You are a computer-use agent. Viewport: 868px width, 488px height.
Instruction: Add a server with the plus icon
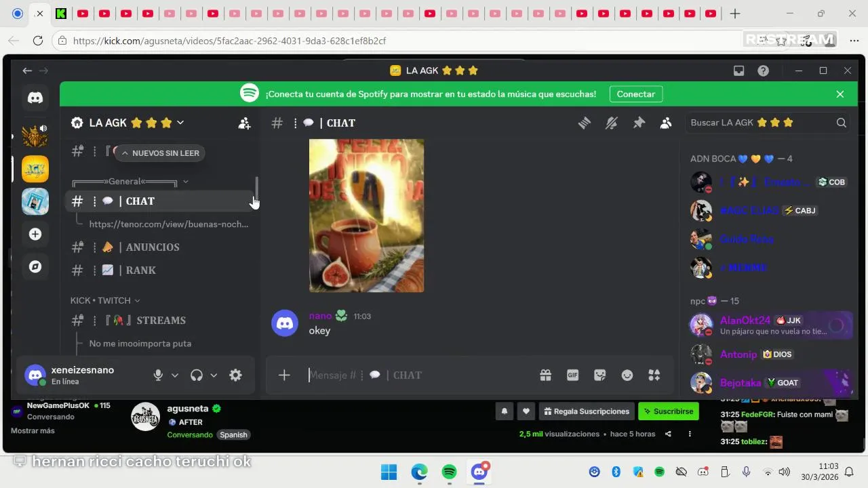[x=35, y=234]
